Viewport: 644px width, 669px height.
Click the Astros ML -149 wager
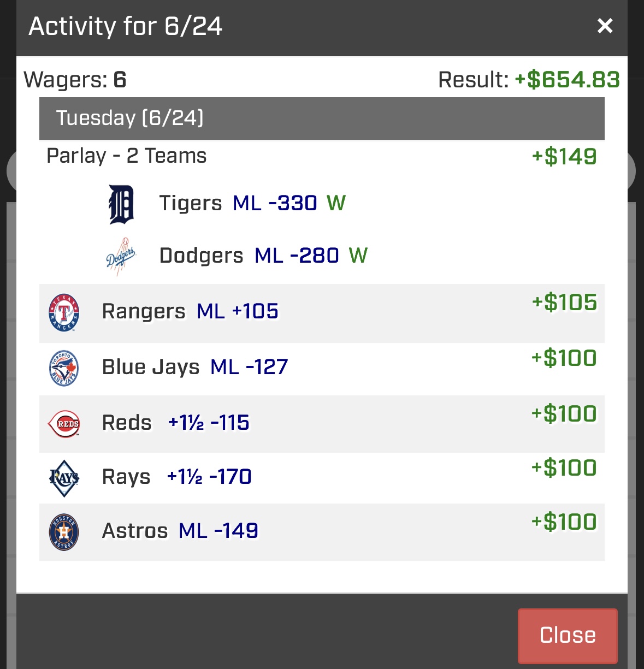(322, 532)
